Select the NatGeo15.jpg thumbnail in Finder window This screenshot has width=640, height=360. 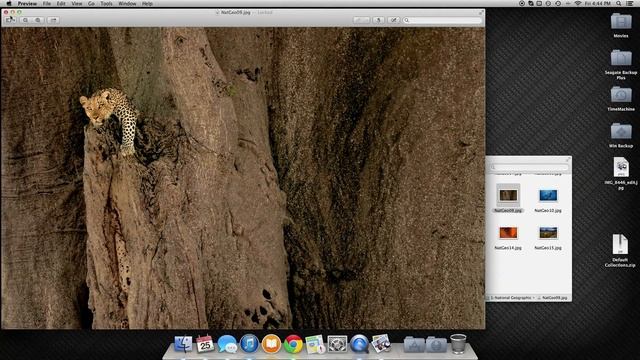[x=548, y=233]
